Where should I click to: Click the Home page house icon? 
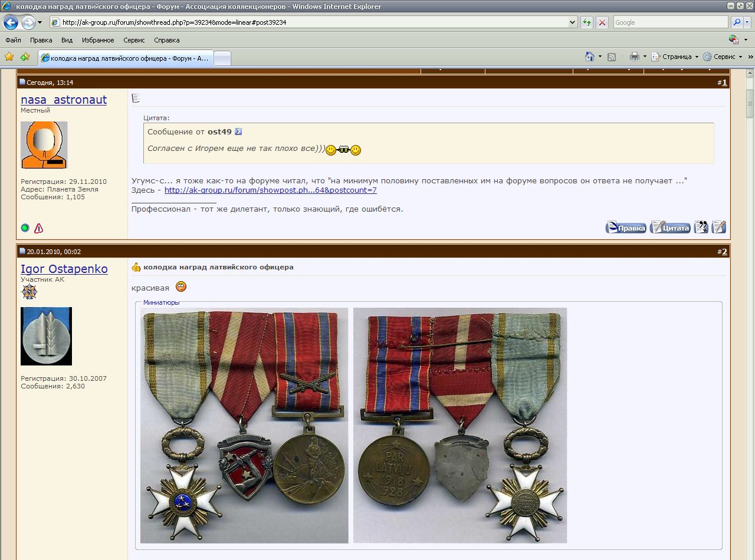click(589, 57)
